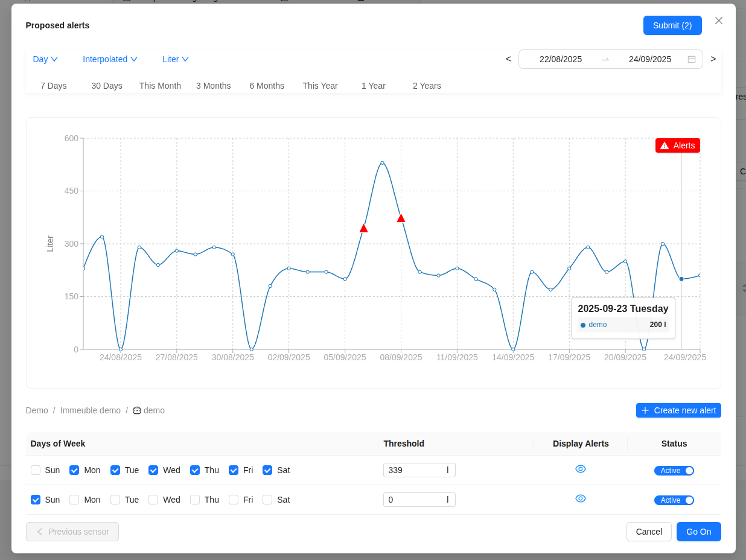746x560 pixels.
Task: Open the Day granularity dropdown
Action: click(45, 59)
